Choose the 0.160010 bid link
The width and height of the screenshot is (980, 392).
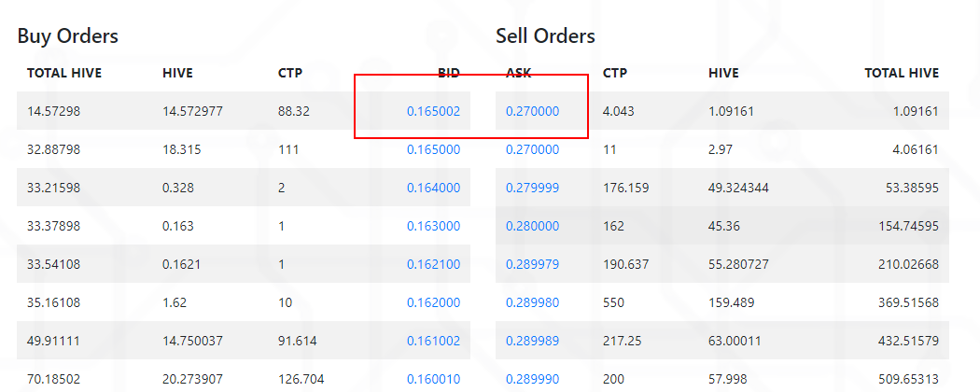(433, 379)
